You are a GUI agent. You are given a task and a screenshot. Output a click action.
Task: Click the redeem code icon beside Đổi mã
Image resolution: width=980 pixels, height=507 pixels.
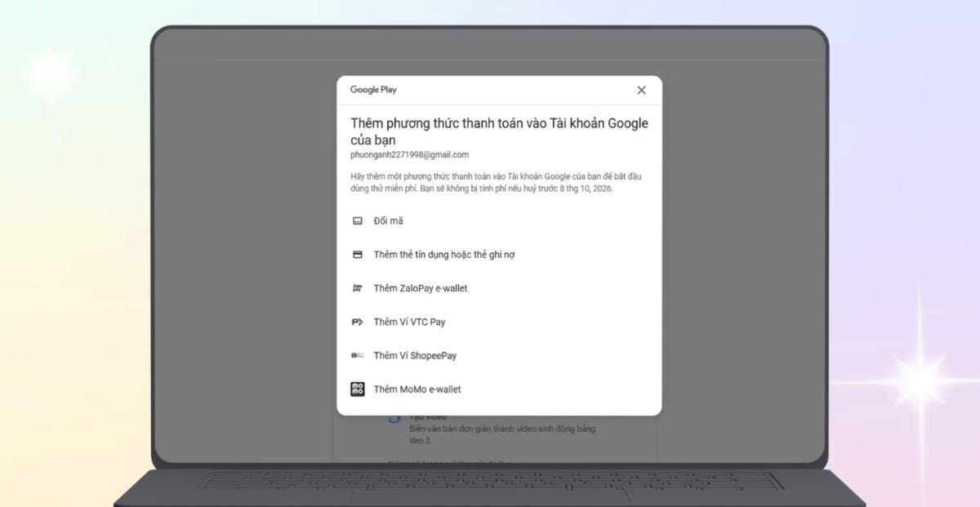pos(357,221)
